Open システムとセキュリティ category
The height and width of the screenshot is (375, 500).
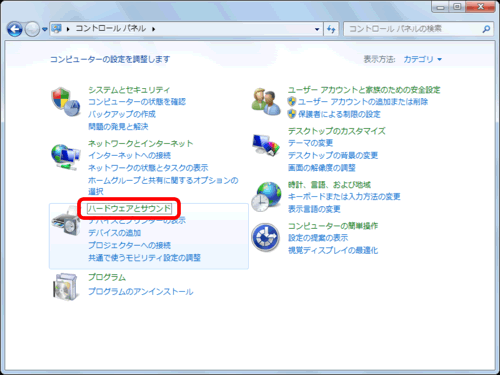[129, 90]
